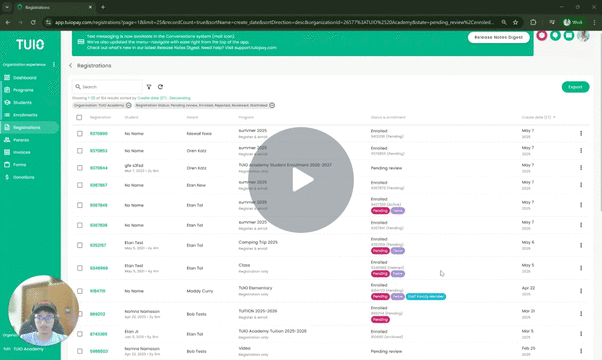The width and height of the screenshot is (602, 360).
Task: Click the filter icon beside the search box
Action: tap(149, 87)
